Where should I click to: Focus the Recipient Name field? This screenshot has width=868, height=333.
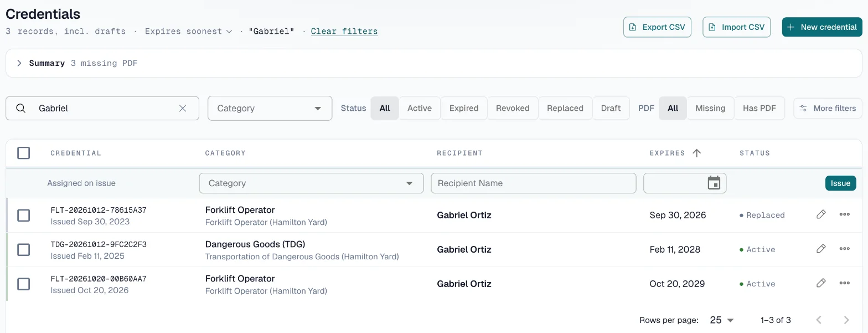(x=534, y=183)
